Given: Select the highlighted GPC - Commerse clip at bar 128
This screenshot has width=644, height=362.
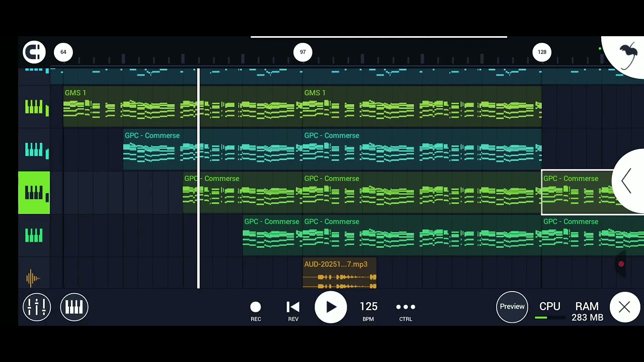Looking at the screenshot, I should [578, 193].
